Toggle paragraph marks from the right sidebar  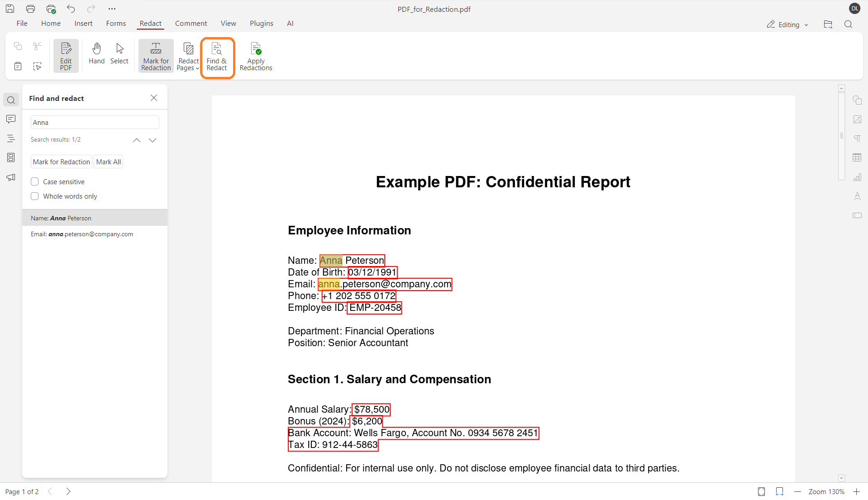pyautogui.click(x=858, y=138)
